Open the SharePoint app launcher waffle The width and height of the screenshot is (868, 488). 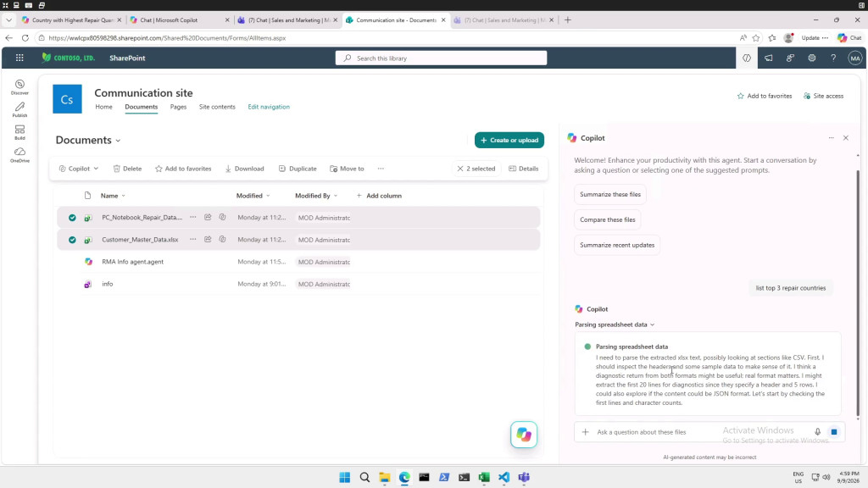19,58
